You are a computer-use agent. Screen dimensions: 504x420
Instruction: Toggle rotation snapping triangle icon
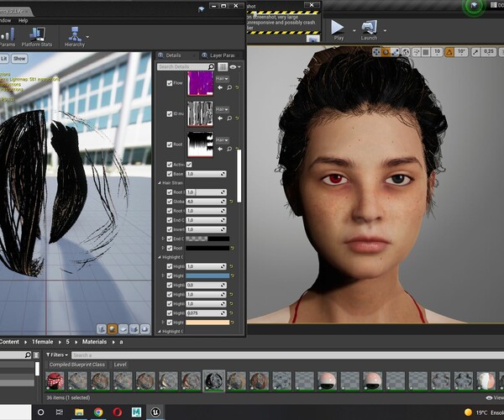tap(449, 52)
